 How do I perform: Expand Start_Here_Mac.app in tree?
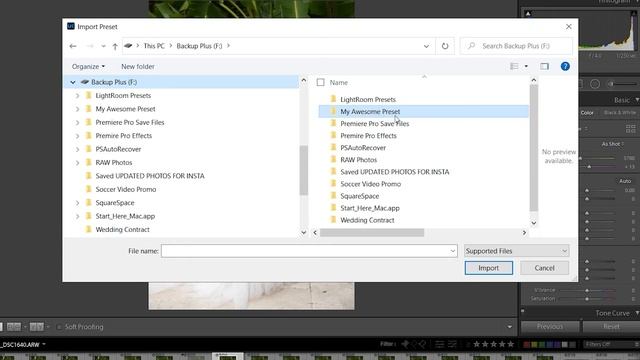click(x=77, y=216)
